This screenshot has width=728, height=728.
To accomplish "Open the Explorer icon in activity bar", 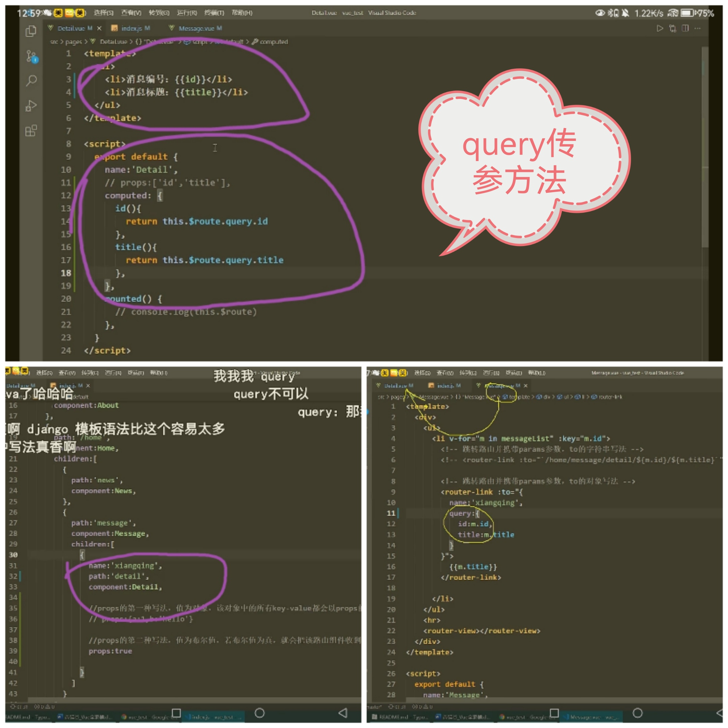I will 31,31.
